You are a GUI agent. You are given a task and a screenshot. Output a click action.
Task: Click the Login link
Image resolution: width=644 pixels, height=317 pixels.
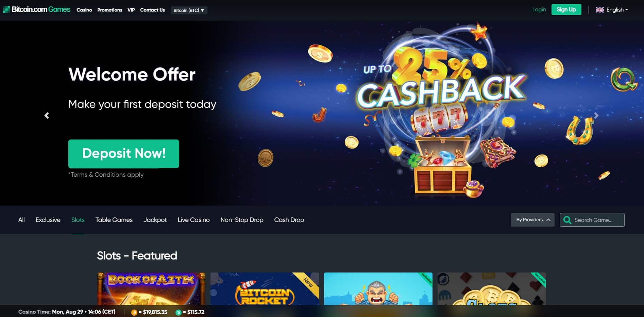(x=539, y=10)
